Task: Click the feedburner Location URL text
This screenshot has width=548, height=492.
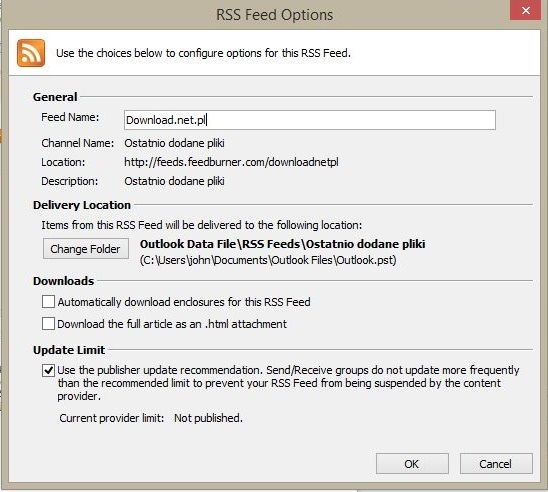Action: 231,162
